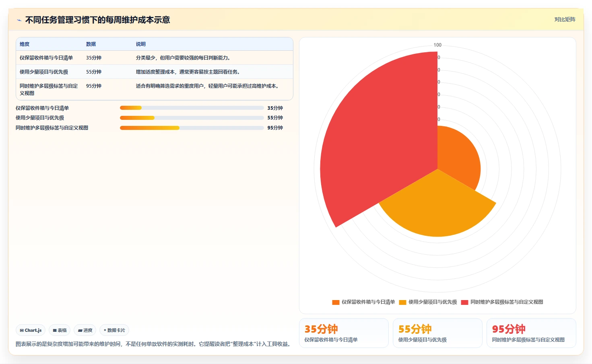Click the 进度 tag chip
This screenshot has width=592, height=364.
pos(85,330)
